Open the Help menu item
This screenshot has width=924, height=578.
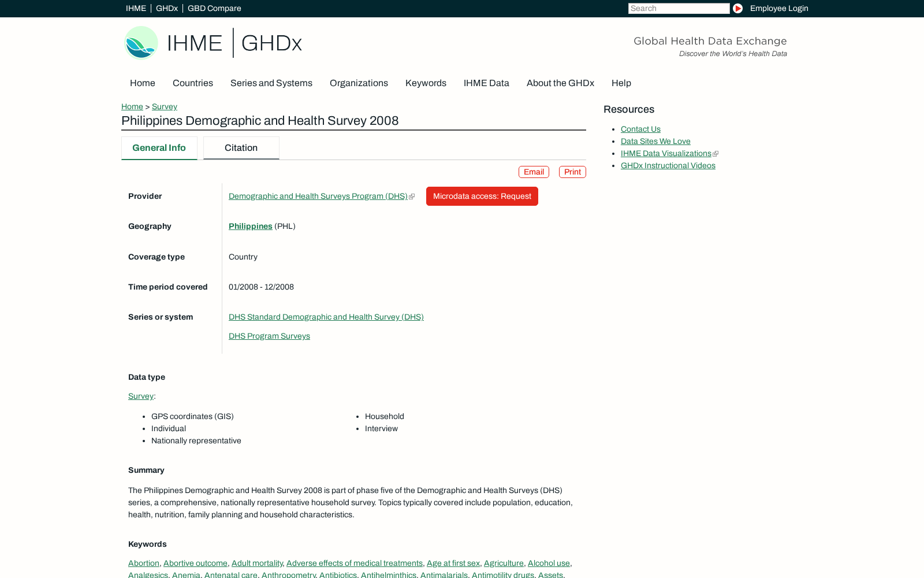click(x=621, y=83)
